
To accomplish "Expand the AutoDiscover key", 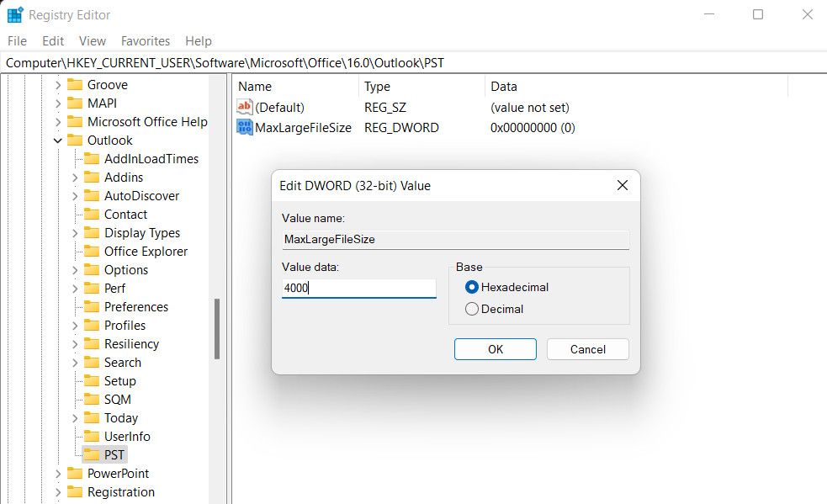I will (x=75, y=196).
